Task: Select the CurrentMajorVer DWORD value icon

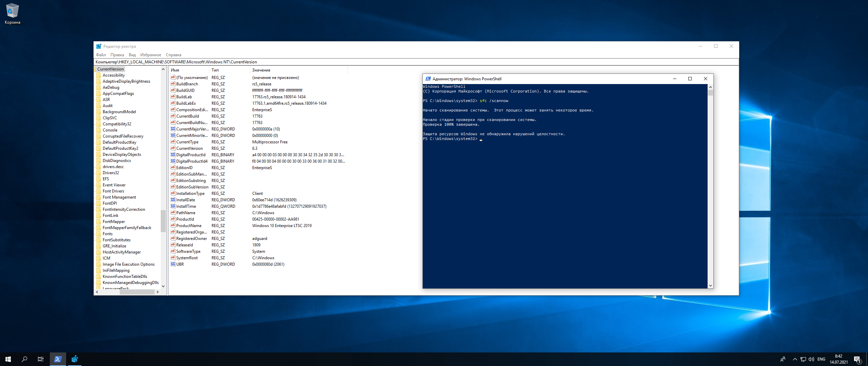Action: pyautogui.click(x=173, y=129)
